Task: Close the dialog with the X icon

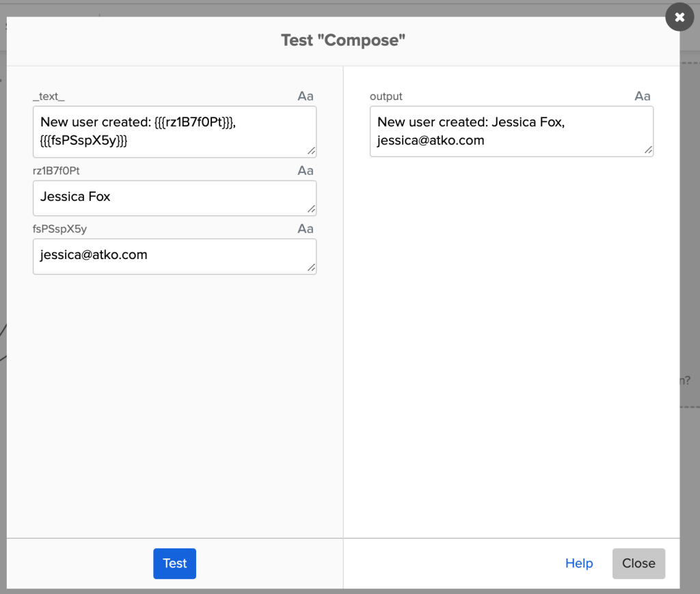Action: [x=679, y=18]
